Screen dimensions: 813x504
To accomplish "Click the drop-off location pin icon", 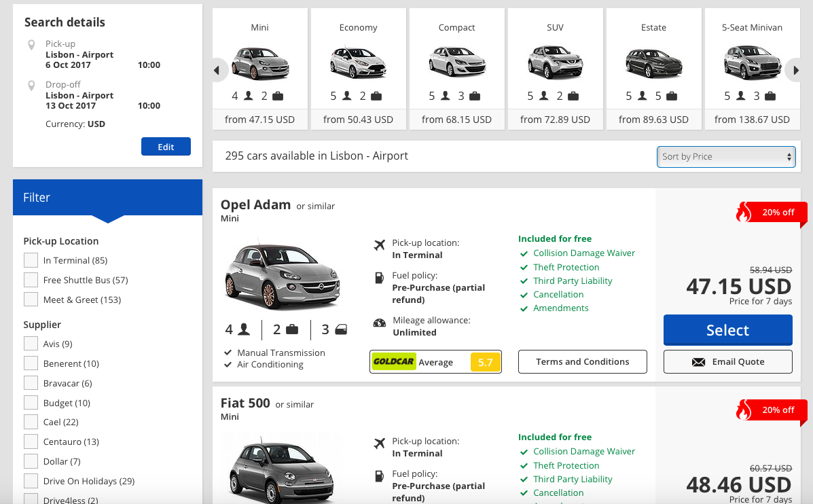I will (x=32, y=86).
